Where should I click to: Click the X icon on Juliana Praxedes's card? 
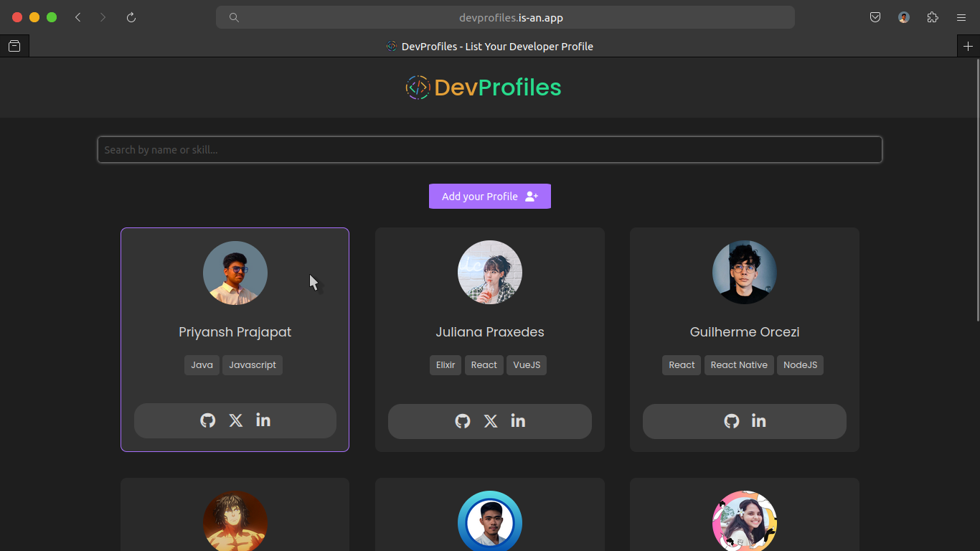coord(489,421)
